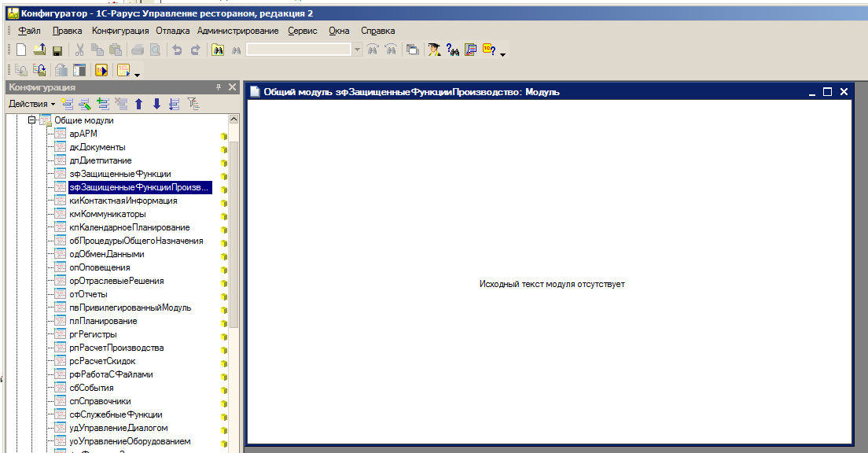Click the vertical scrollbar thumb in the tree
Screen dimensions: 868x453
click(234, 234)
